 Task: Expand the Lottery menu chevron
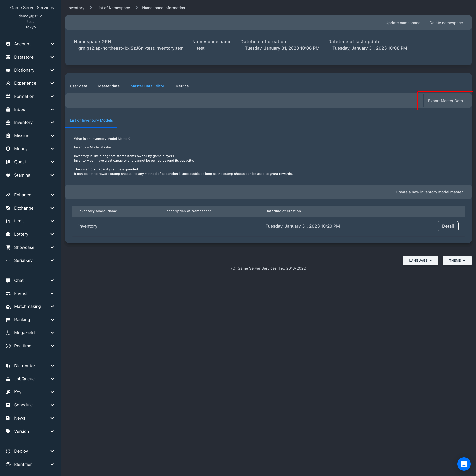coord(52,234)
